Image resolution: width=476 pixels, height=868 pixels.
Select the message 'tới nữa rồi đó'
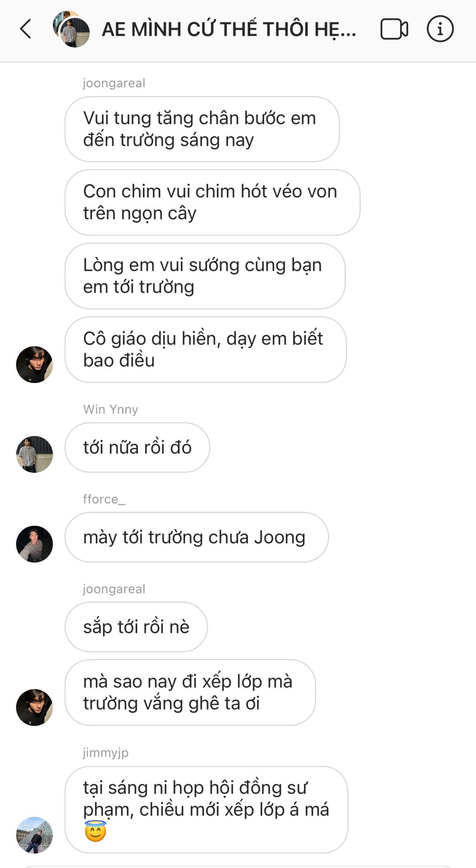coord(137,448)
